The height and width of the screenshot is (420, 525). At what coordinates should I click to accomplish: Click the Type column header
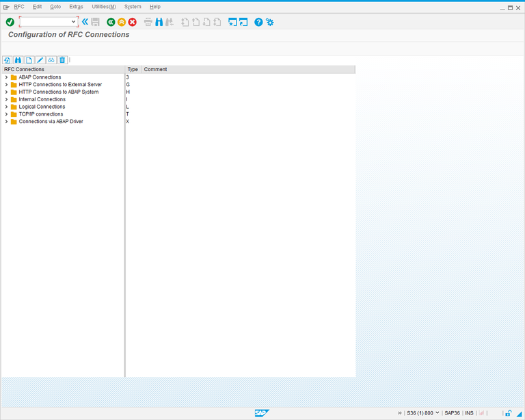pos(133,69)
